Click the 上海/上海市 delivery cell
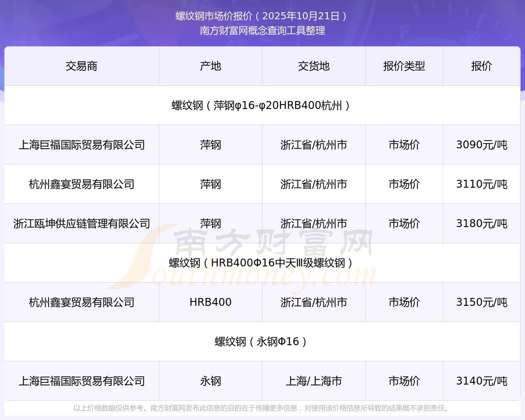This screenshot has width=525, height=420. [x=314, y=381]
